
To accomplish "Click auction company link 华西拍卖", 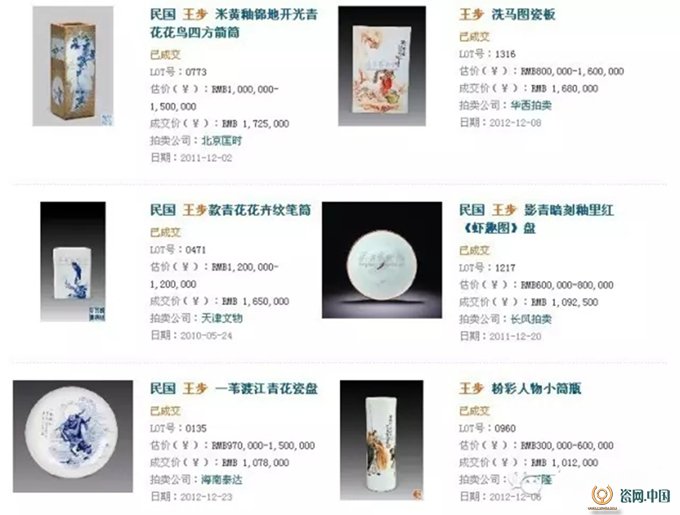I will tap(531, 105).
